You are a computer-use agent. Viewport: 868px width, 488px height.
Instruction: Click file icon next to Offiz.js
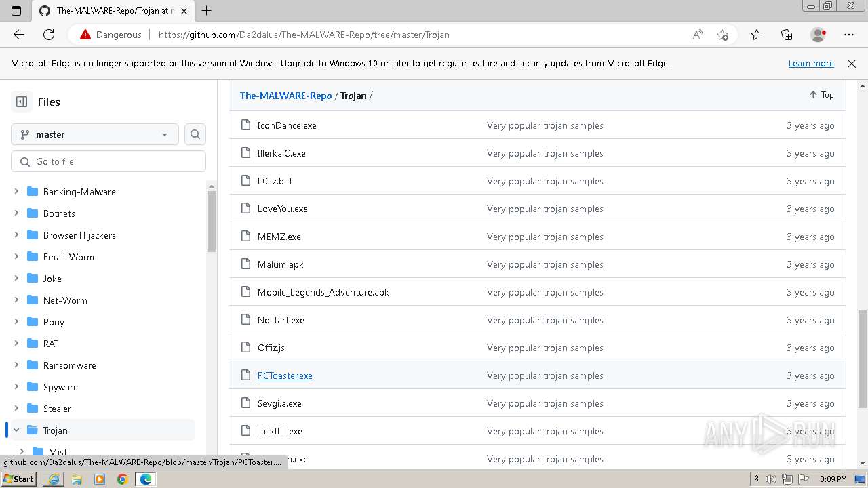245,348
